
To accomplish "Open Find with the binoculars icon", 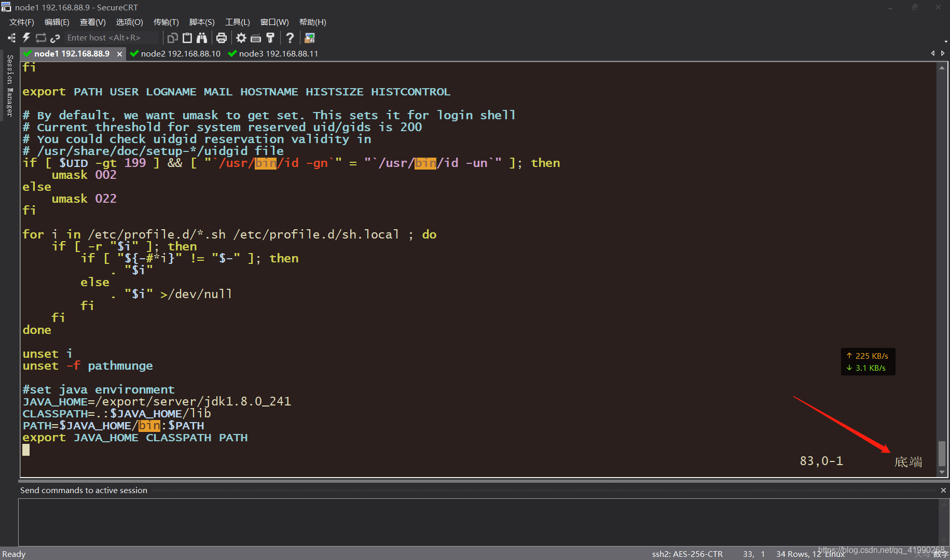I will click(202, 38).
